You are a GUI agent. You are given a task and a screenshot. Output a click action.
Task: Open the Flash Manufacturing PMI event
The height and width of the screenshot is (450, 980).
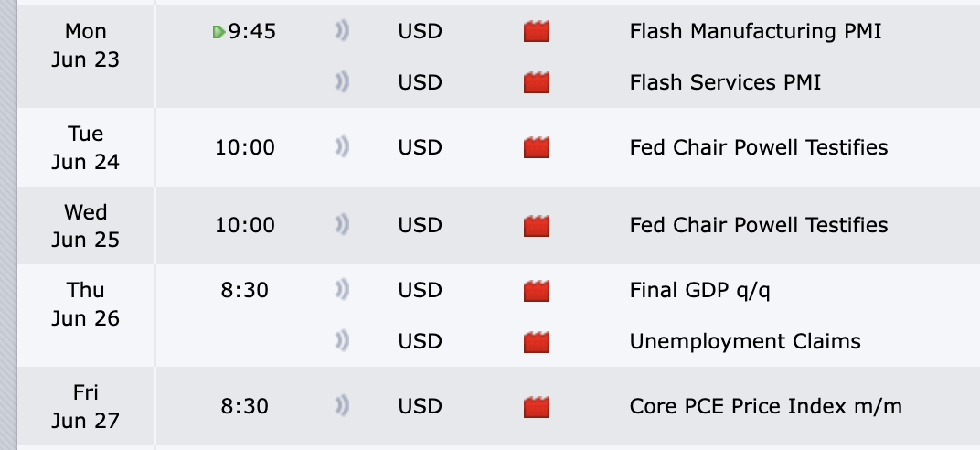(x=755, y=31)
